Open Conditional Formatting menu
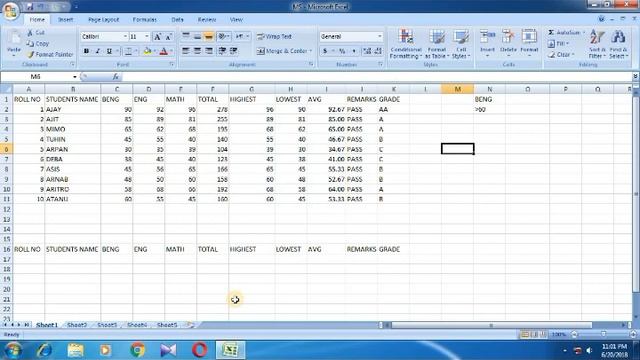Image resolution: width=640 pixels, height=360 pixels. [406, 44]
